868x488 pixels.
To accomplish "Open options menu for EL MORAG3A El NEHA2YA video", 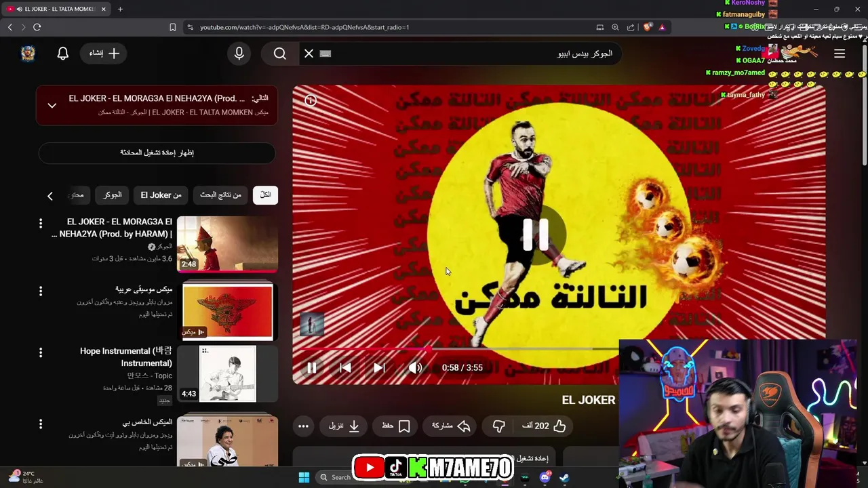I will 41,223.
